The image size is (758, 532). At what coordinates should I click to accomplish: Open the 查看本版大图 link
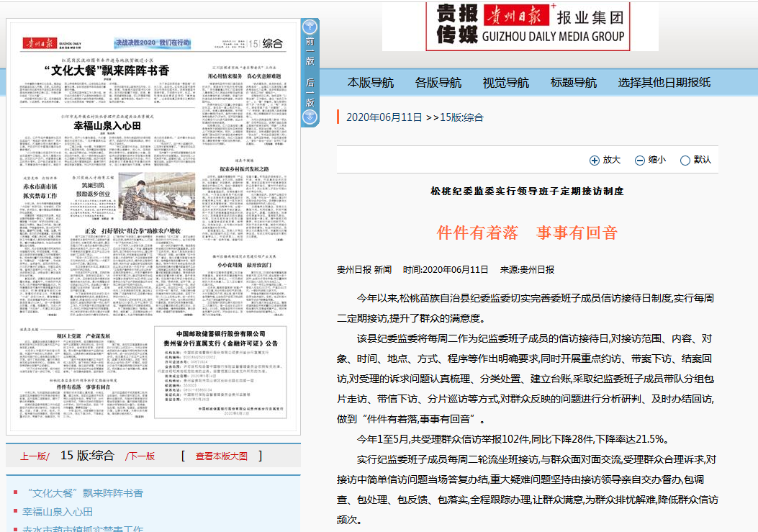click(x=222, y=456)
